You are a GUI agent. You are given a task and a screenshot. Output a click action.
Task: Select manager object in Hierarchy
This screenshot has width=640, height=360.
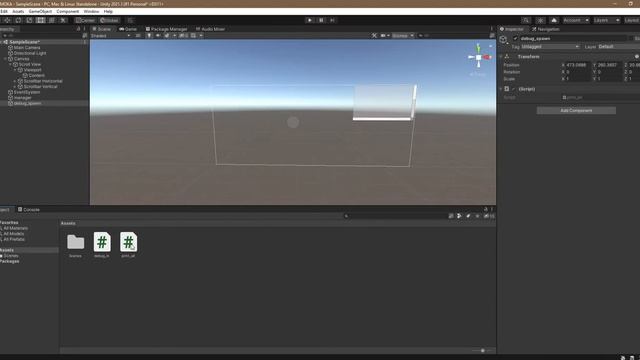[x=22, y=98]
